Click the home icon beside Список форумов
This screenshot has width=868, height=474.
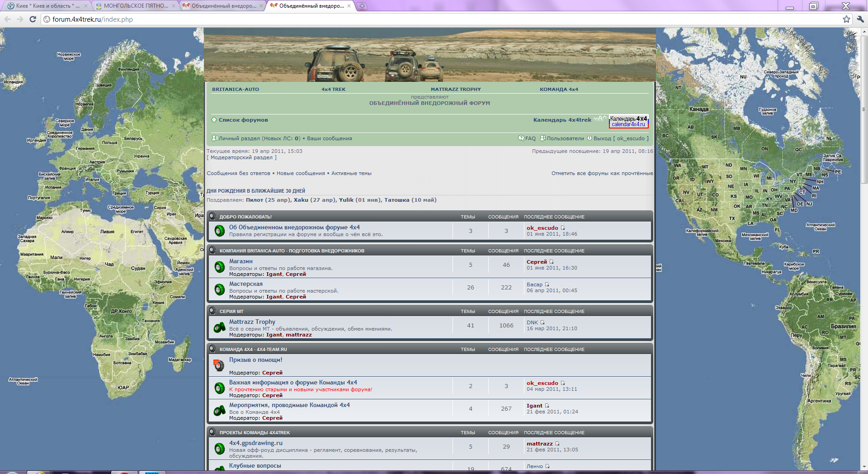(x=214, y=120)
